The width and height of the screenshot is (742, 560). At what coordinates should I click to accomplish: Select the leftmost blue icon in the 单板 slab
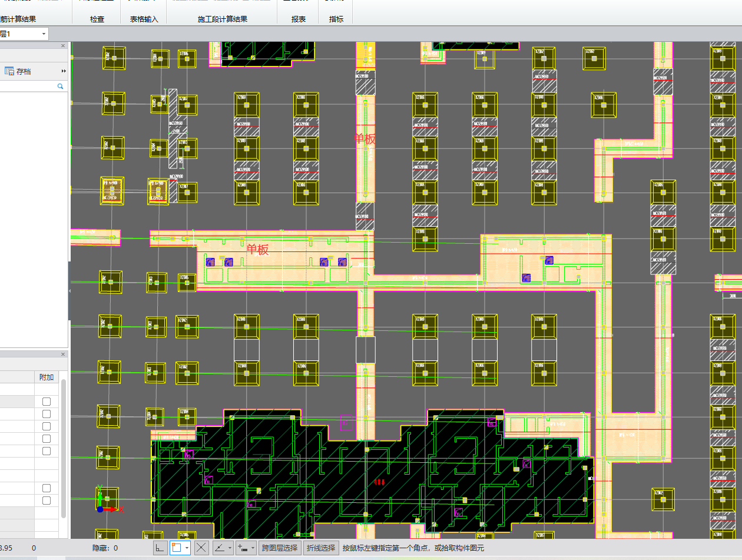[210, 261]
